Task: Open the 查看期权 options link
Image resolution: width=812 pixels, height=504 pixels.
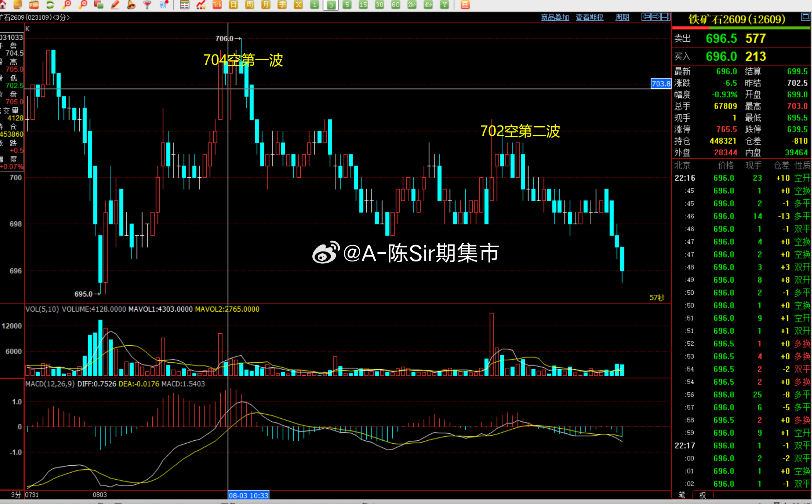Action: pos(590,17)
